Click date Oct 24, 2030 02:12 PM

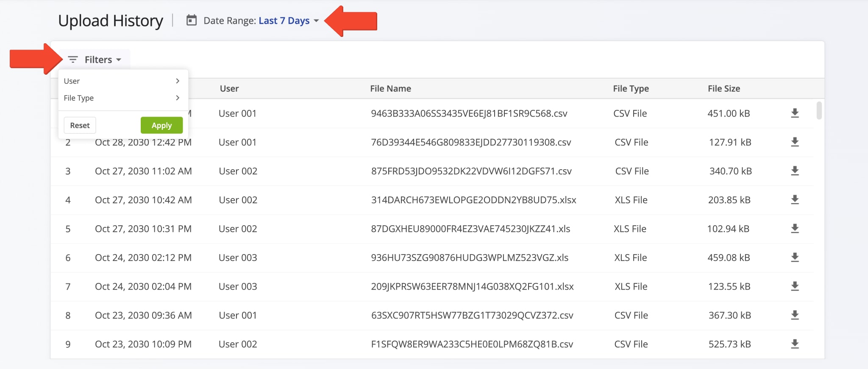click(x=143, y=258)
